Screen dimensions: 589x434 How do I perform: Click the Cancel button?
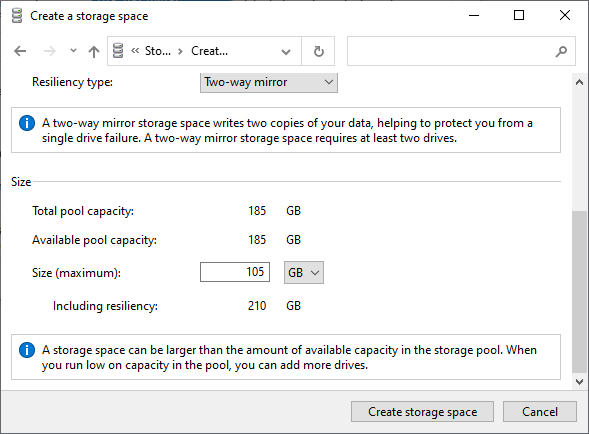click(x=540, y=411)
